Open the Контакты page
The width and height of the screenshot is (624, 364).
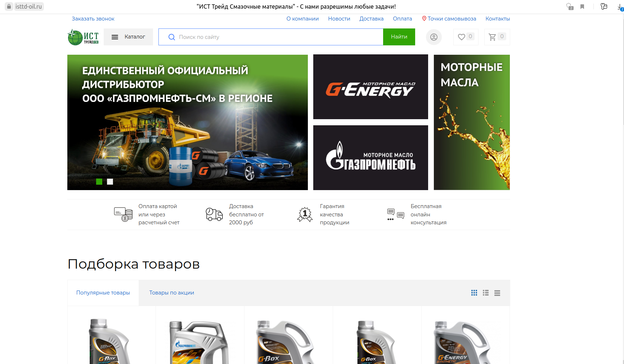tap(498, 19)
